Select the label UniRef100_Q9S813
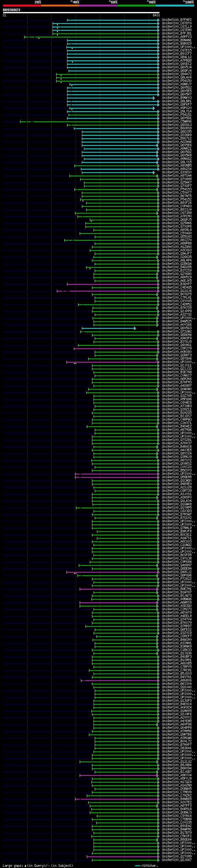Screen dimensions: 197x868 tap(176, 125)
